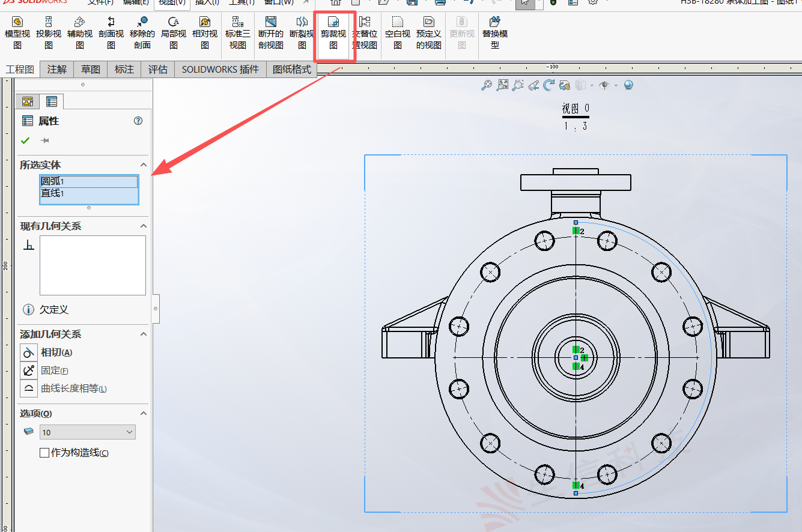Enable the 作为构造线 checkbox

tap(44, 453)
